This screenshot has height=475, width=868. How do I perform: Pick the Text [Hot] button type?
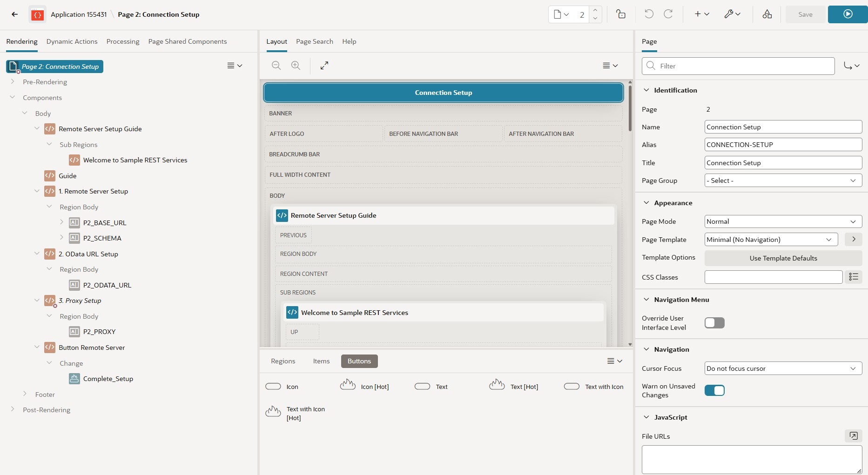[514, 386]
